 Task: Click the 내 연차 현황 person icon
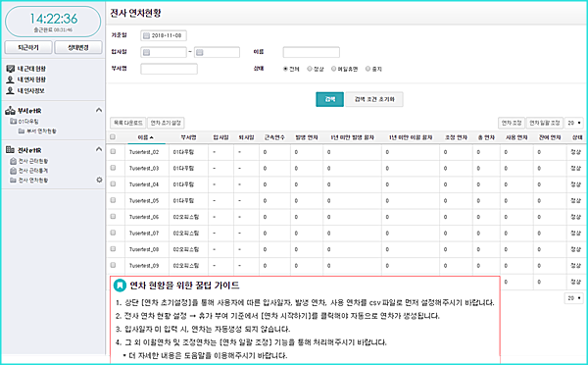tap(10, 79)
